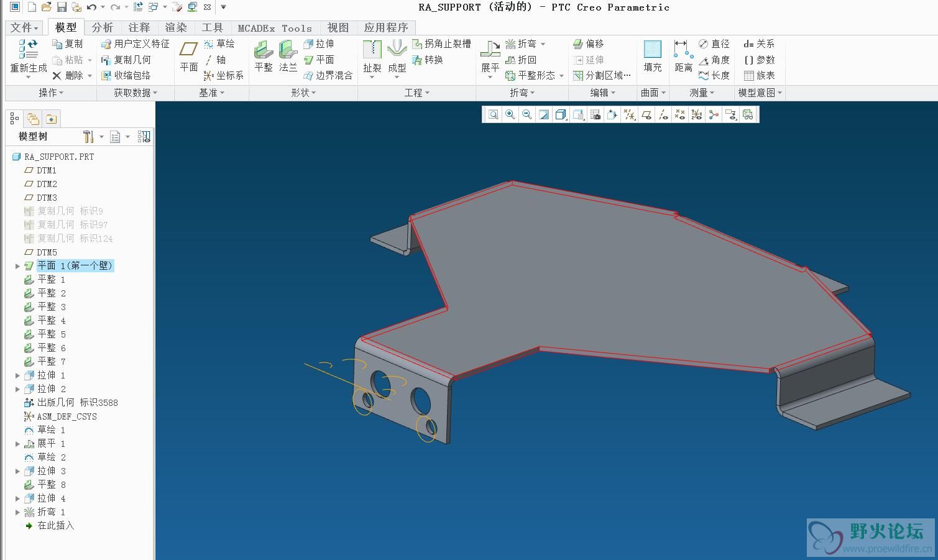Toggle datum display filters icon

tap(629, 114)
